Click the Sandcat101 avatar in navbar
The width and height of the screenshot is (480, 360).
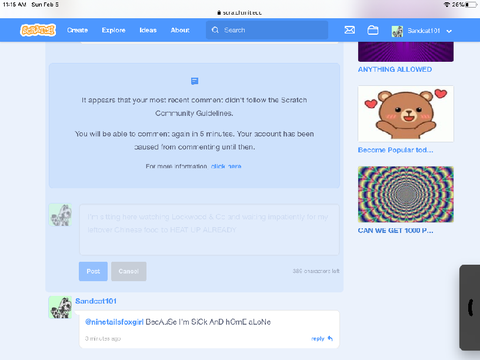pyautogui.click(x=397, y=31)
